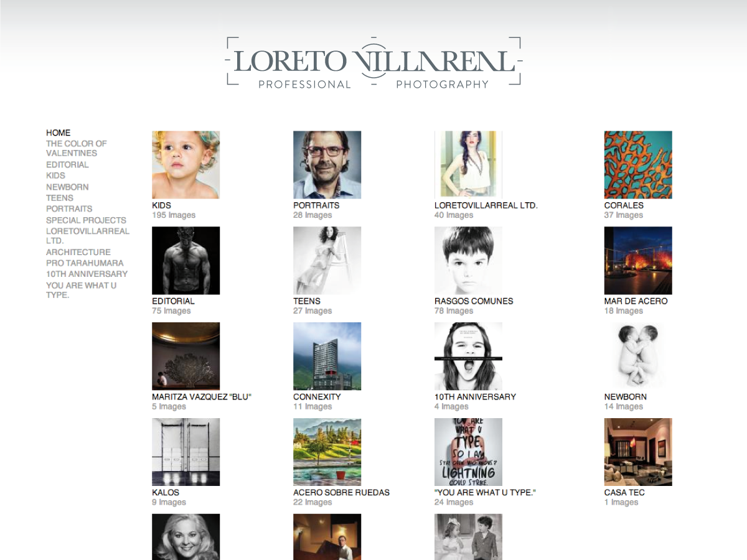
Task: Open THE COLOR OF VALENTINES sidebar link
Action: point(75,149)
